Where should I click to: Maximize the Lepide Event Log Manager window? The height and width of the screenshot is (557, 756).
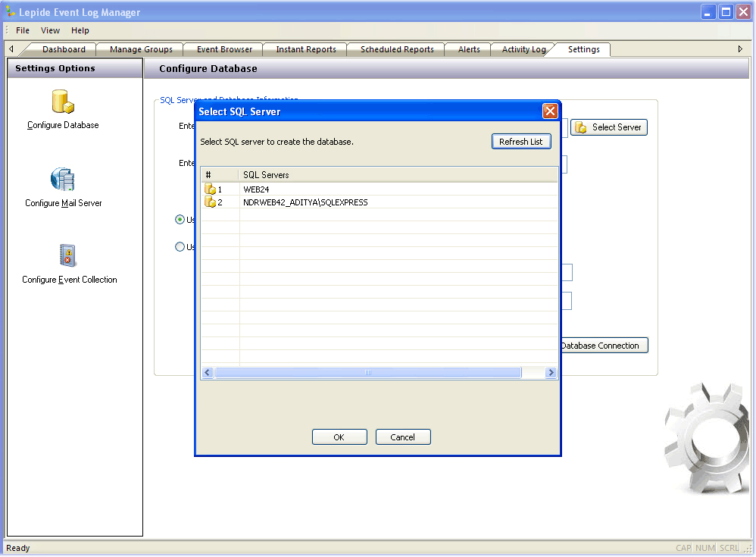click(726, 11)
